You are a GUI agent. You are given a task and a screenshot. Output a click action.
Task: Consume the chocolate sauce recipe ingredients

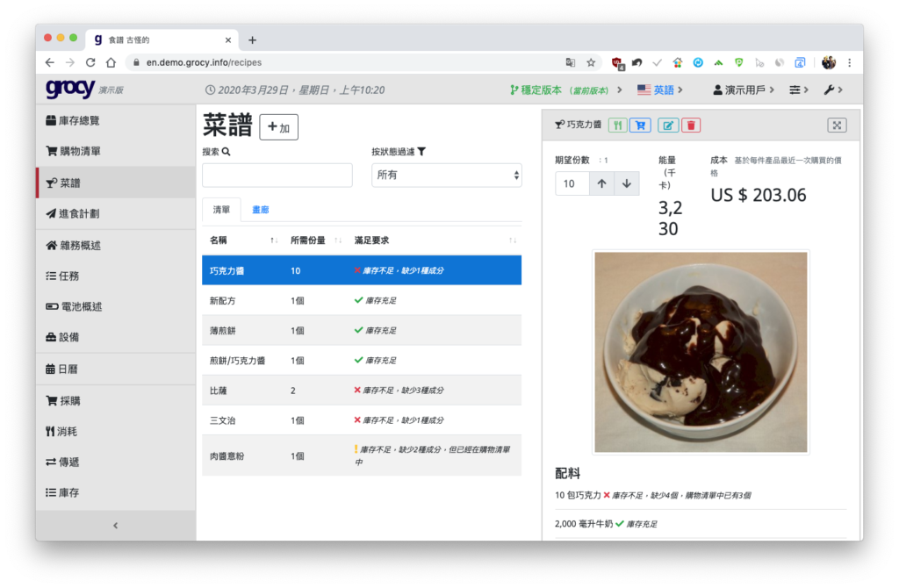click(617, 125)
